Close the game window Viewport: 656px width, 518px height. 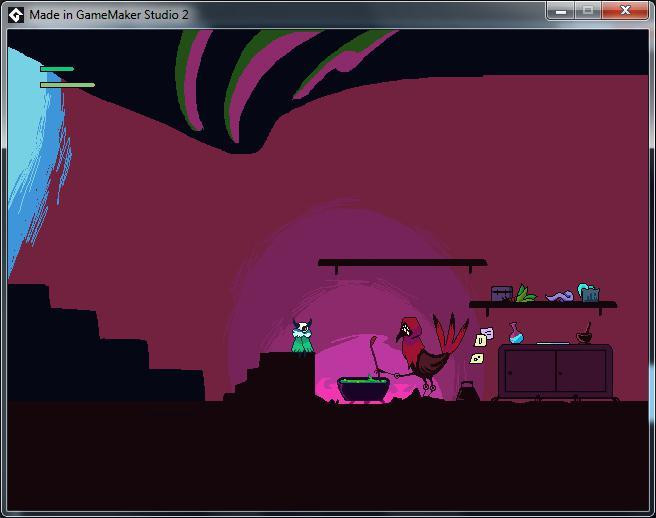[x=625, y=11]
